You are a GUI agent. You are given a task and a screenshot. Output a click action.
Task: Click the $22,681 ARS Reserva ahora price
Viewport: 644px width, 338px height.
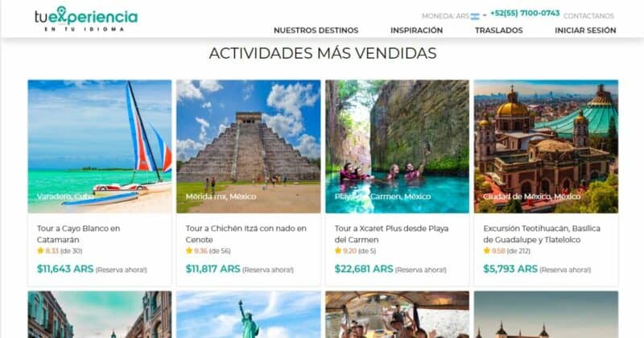click(390, 269)
